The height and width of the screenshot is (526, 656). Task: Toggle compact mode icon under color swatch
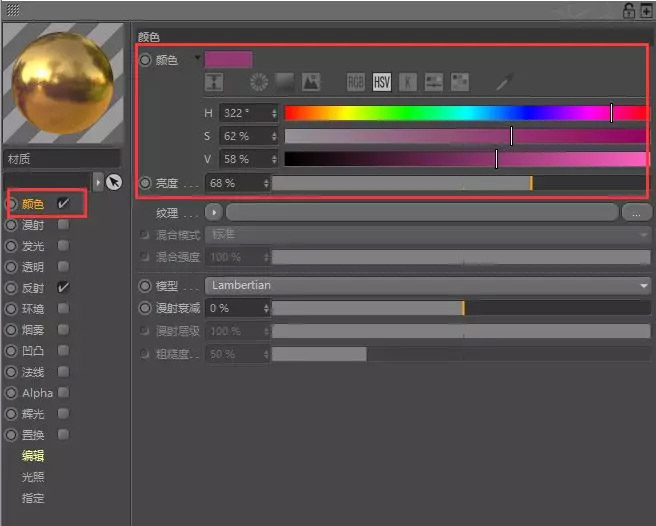214,82
